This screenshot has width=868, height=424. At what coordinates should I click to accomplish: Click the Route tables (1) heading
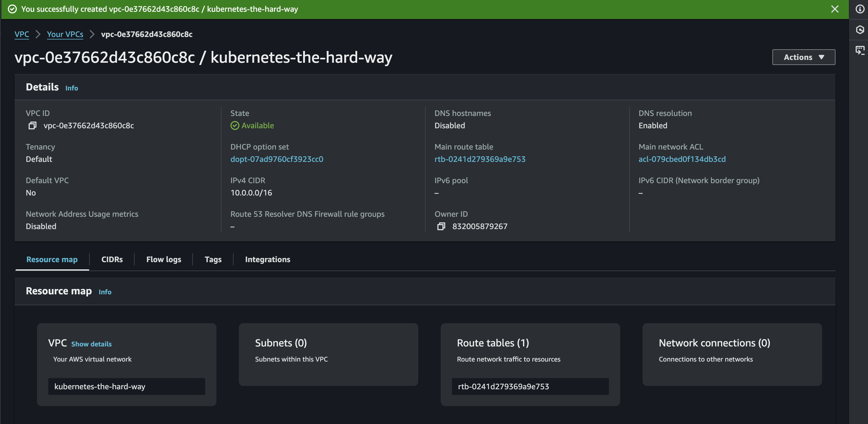click(x=493, y=343)
